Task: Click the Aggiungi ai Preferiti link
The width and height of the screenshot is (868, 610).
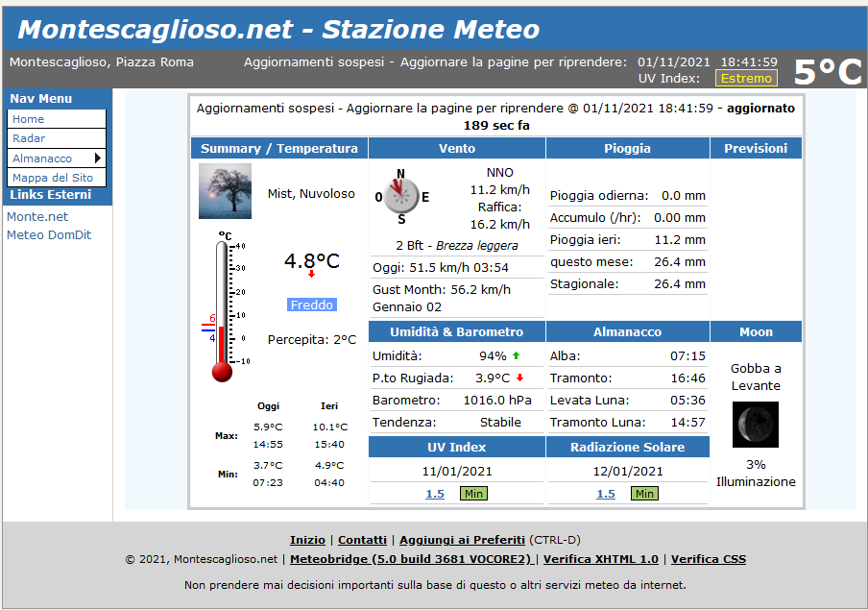Action: [x=462, y=540]
